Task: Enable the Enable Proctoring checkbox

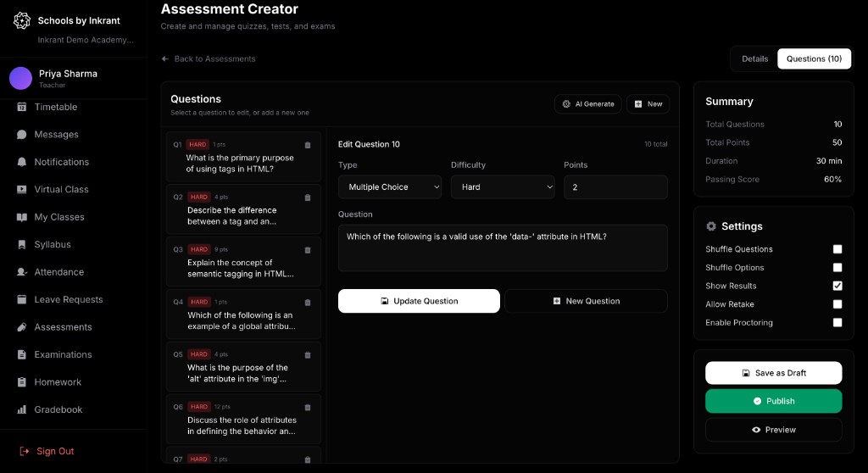Action: [x=837, y=322]
